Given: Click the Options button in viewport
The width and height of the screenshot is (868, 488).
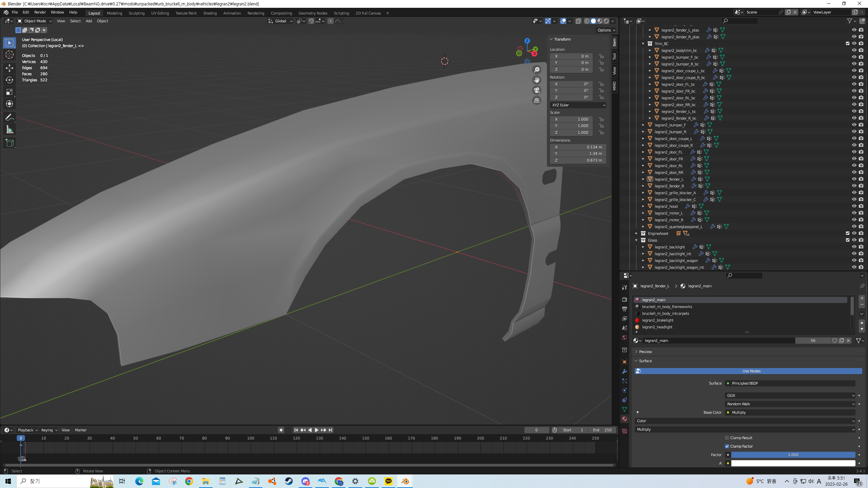Looking at the screenshot, I should (x=606, y=30).
